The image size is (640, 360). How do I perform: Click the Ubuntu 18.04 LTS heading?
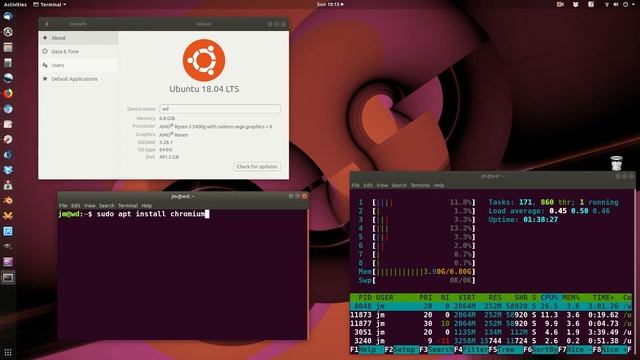204,89
